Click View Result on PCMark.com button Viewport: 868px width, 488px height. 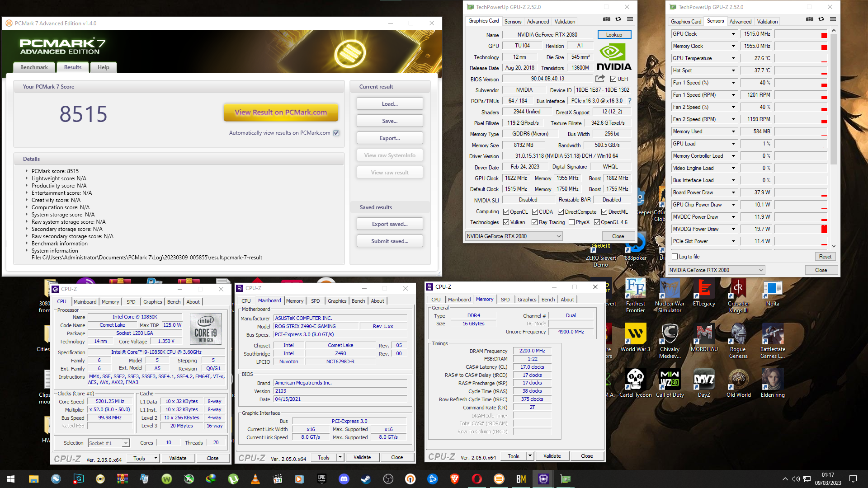point(281,113)
